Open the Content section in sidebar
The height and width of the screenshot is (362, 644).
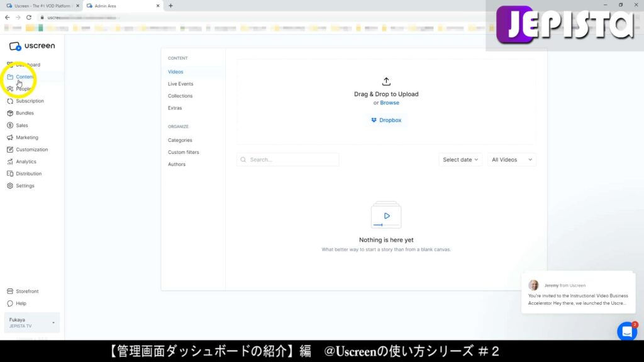coord(25,77)
